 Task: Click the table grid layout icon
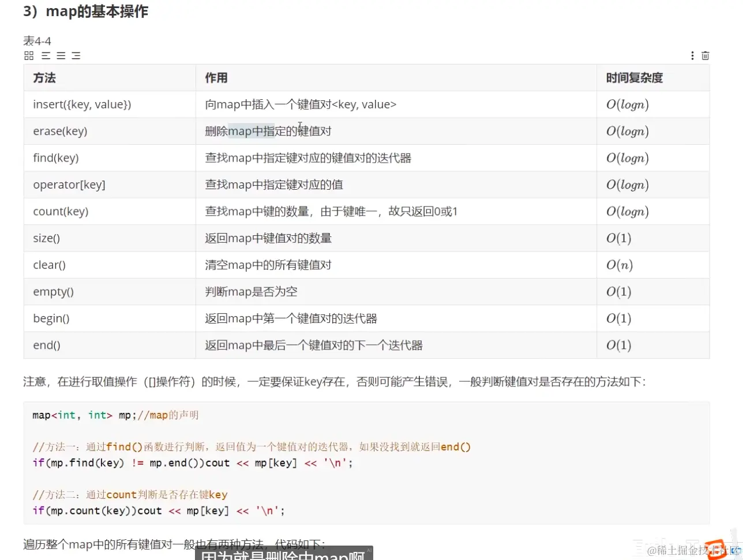pyautogui.click(x=29, y=56)
